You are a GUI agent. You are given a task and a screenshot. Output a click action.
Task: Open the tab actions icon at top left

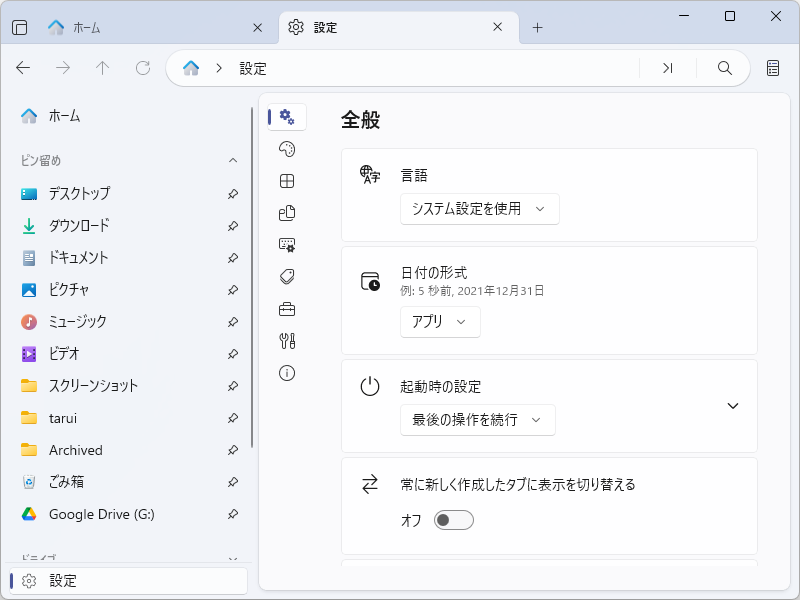pyautogui.click(x=19, y=28)
